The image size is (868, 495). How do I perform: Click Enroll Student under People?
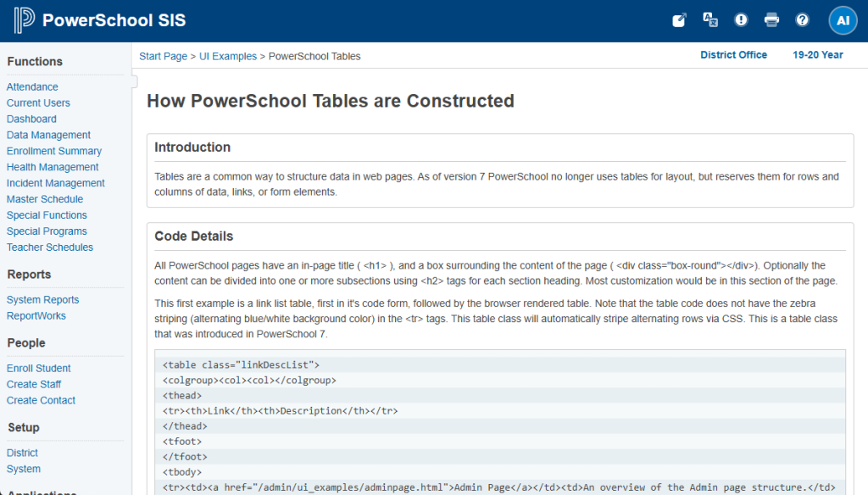(x=39, y=369)
